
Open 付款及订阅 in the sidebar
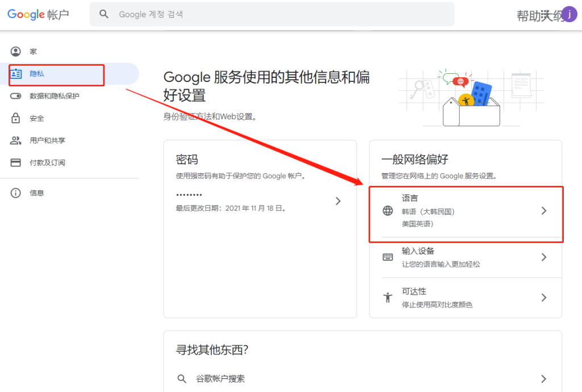click(x=69, y=162)
